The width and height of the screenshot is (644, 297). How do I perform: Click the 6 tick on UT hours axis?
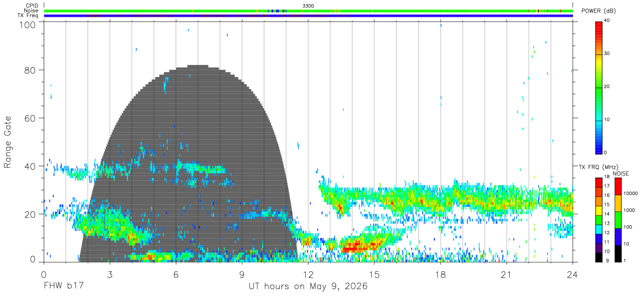[x=176, y=275]
